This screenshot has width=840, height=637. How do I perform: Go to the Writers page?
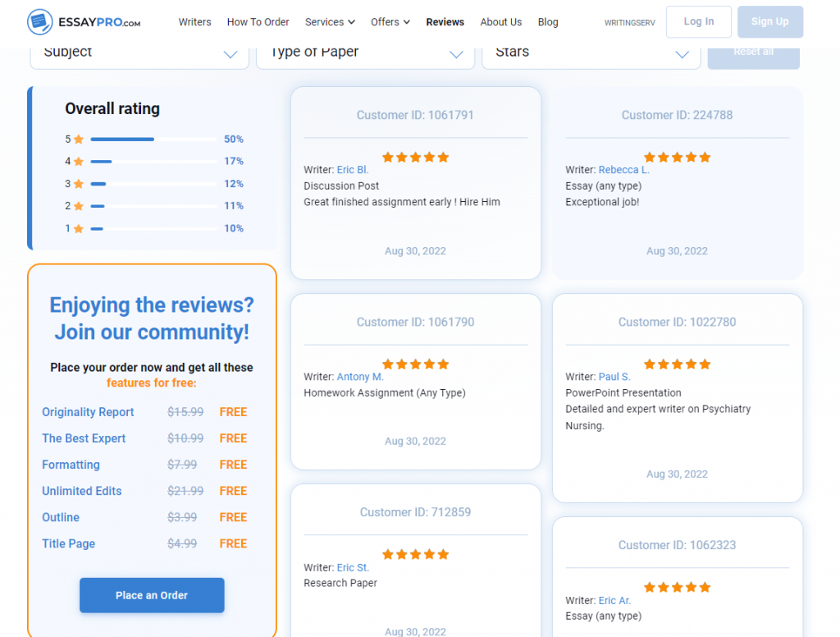pos(194,22)
